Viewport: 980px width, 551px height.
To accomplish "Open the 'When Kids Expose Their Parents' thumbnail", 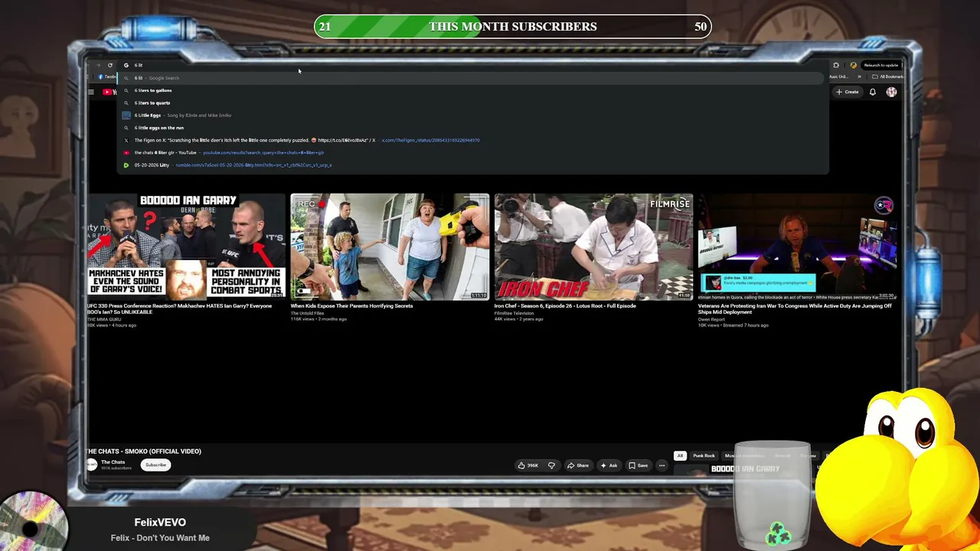I will (x=390, y=246).
